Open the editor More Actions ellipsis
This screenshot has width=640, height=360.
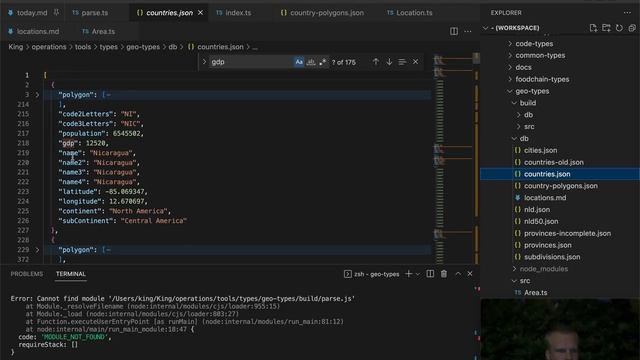point(468,31)
